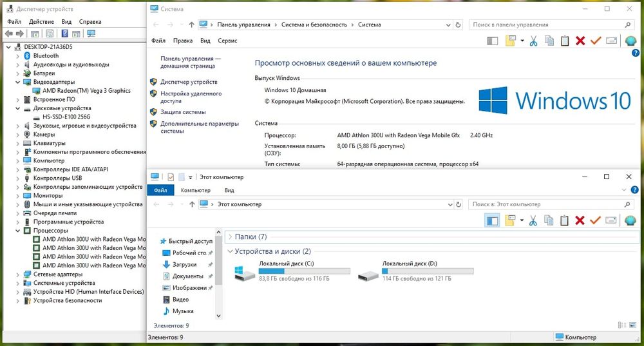This screenshot has height=346, width=644.
Task: Collapse the Видеоадаптеры node
Action: pyautogui.click(x=17, y=82)
